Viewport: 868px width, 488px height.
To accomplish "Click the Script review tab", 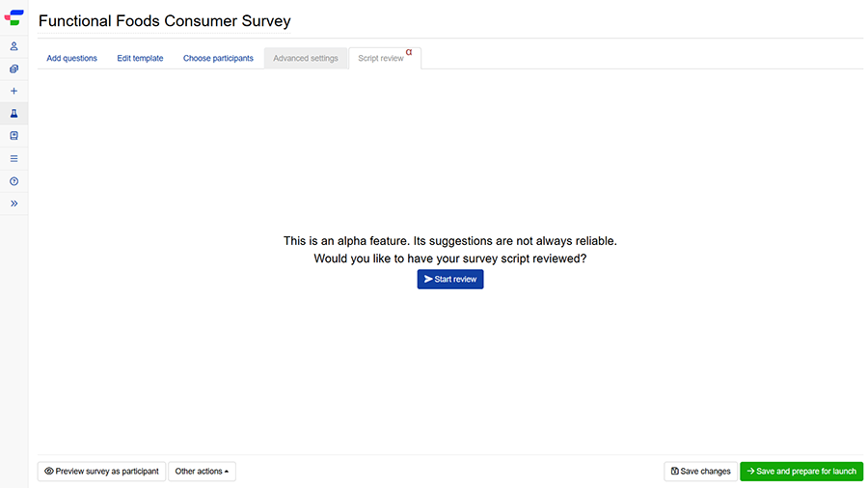I will tap(381, 59).
